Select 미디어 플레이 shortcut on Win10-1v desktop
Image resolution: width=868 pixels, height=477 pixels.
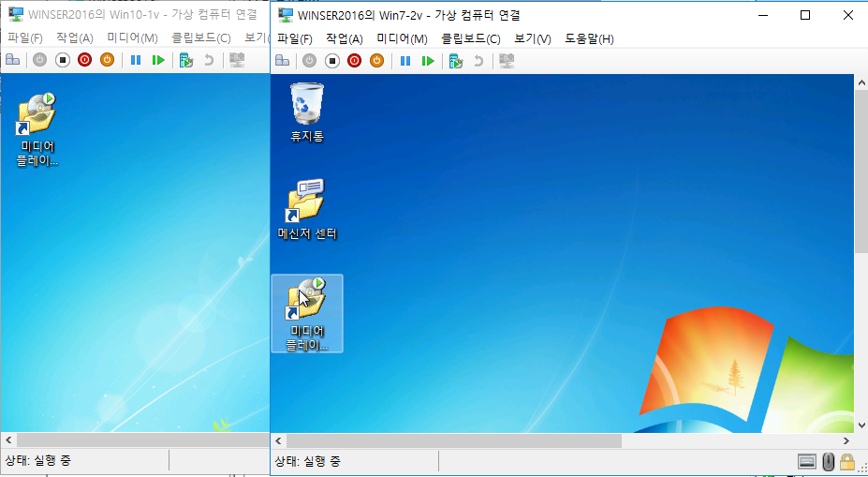37,129
